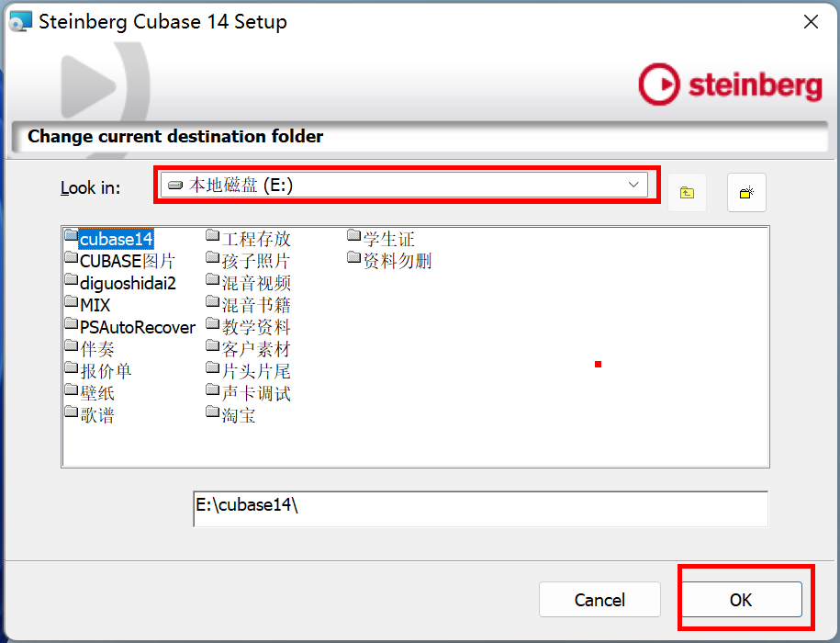Click the 壁纸 folder icon
This screenshot has height=643, width=840.
pyautogui.click(x=72, y=389)
